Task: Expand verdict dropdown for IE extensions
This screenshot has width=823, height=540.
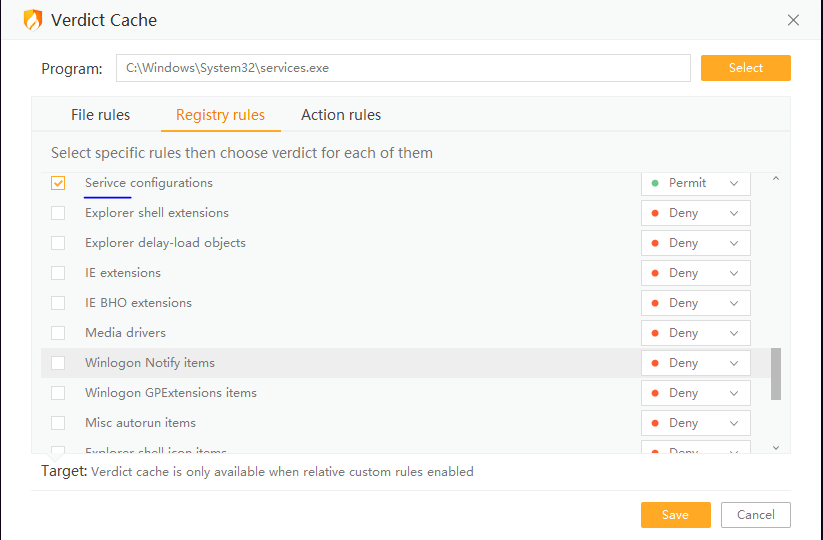Action: pyautogui.click(x=696, y=273)
